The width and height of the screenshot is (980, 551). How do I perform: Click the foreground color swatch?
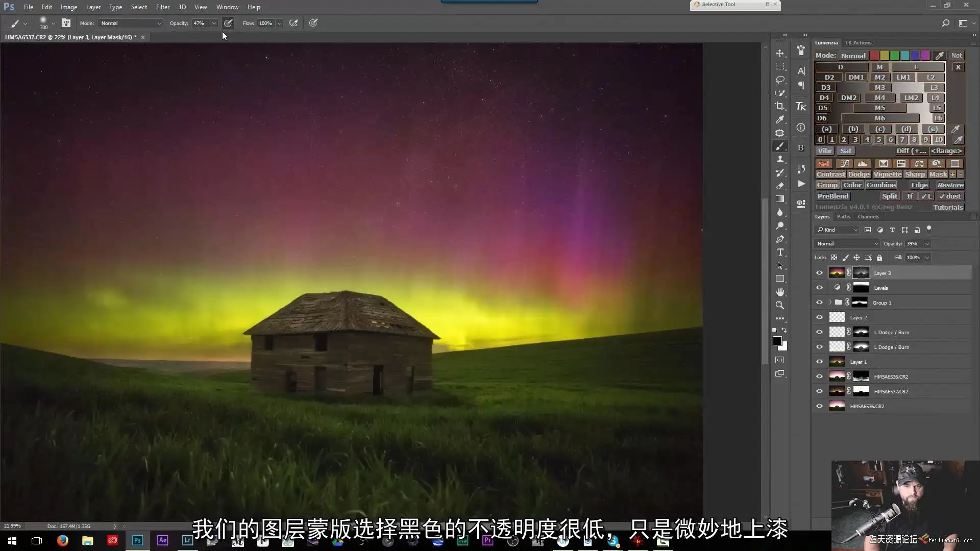click(x=777, y=341)
